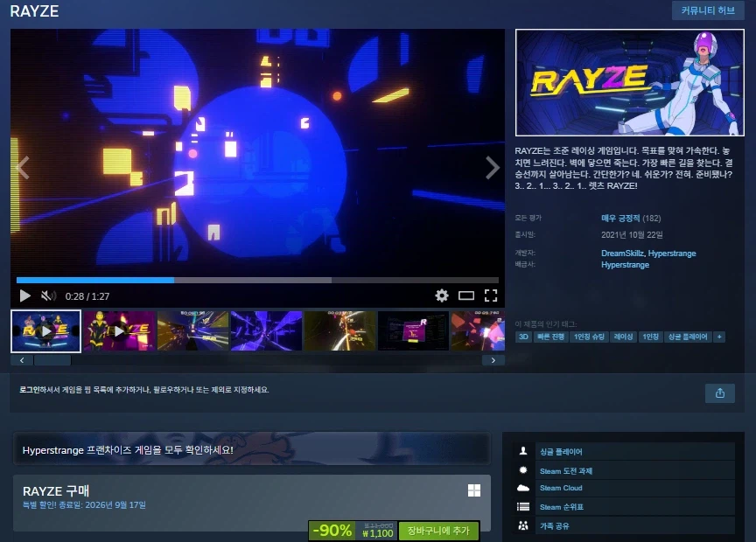Open the fifth screenshot thumbnail

click(x=339, y=331)
